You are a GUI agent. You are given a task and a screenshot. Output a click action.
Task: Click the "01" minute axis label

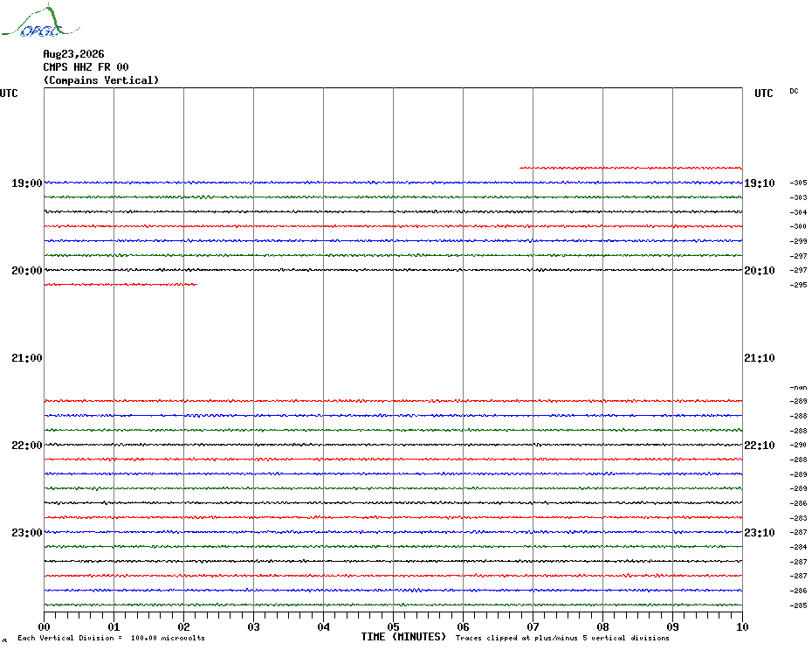click(114, 627)
